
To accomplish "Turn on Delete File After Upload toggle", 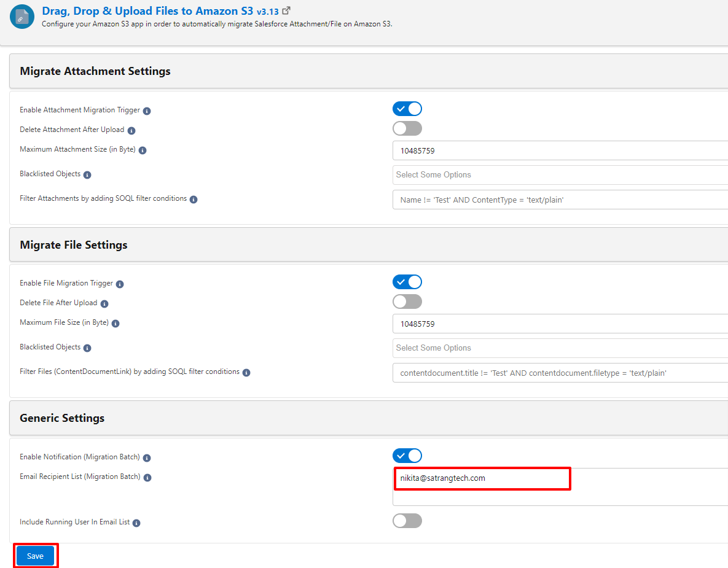I will pos(407,302).
